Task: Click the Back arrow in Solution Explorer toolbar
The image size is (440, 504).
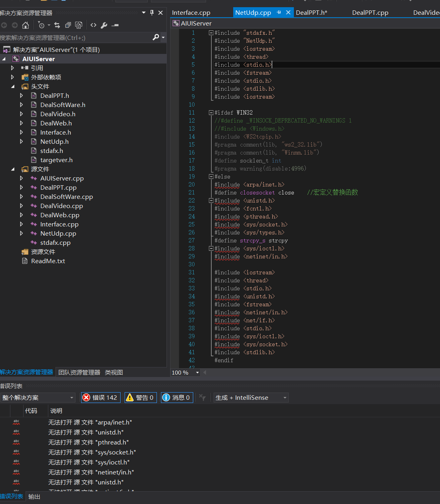Action: (x=4, y=25)
